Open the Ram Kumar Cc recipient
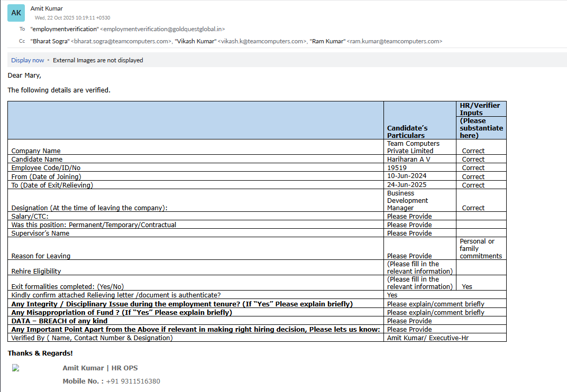This screenshot has height=392, width=567. pyautogui.click(x=376, y=41)
